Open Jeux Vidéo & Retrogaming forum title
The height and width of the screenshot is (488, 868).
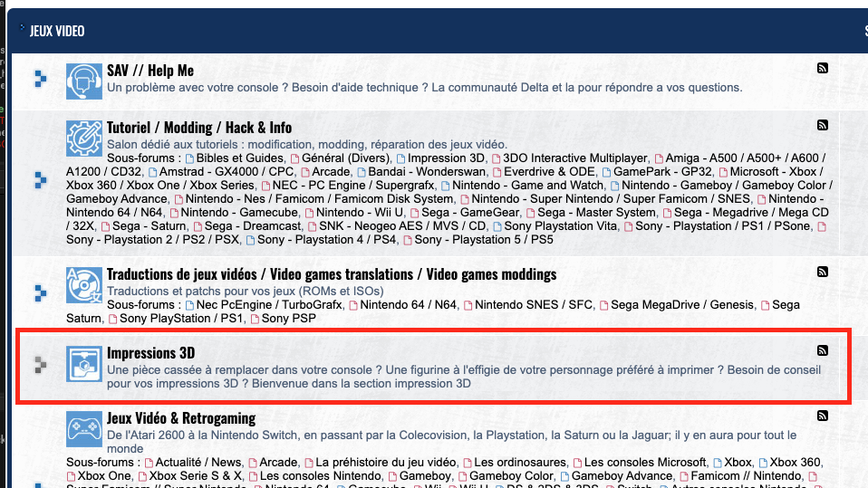pos(181,418)
